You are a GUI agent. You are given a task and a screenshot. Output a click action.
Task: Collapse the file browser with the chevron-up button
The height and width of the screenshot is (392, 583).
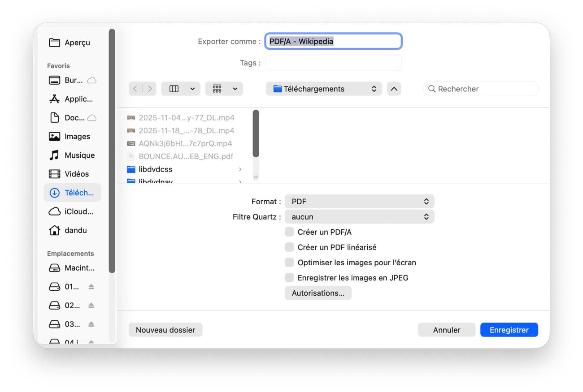tap(394, 89)
